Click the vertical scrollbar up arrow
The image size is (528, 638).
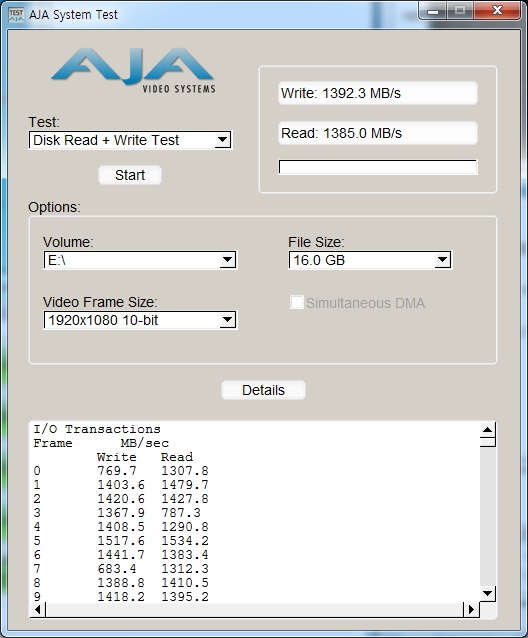[x=487, y=430]
